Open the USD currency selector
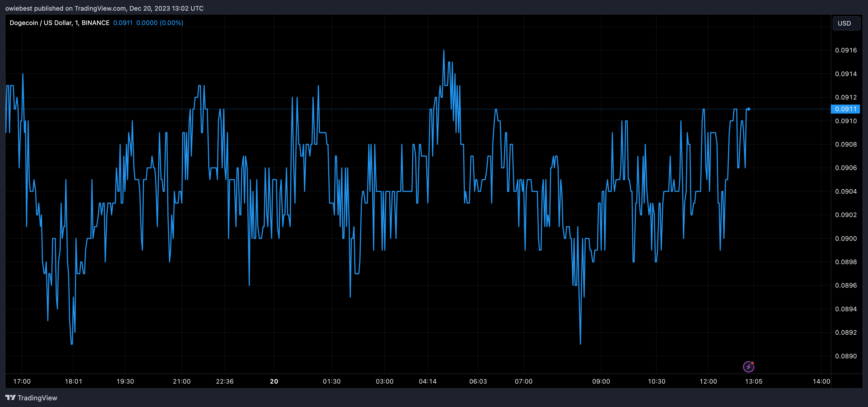The height and width of the screenshot is (407, 868). 846,23
